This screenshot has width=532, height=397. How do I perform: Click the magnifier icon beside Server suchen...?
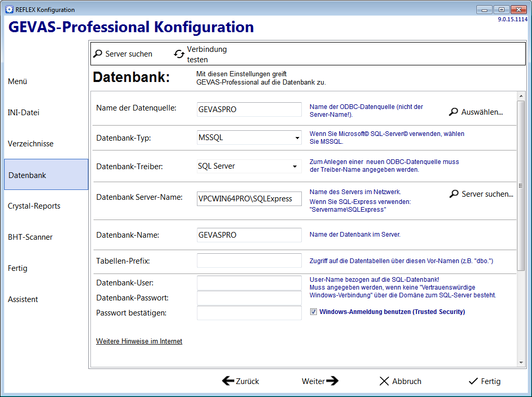(454, 194)
